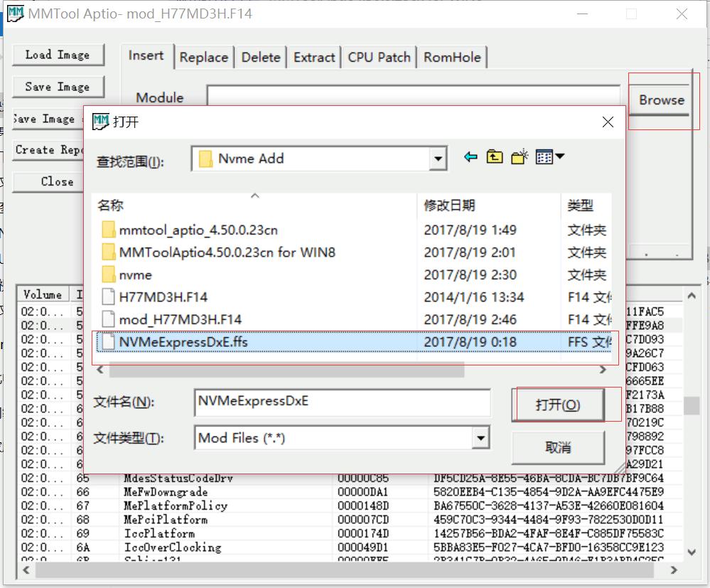
Task: Select the H77MD3H.F14 file
Action: pyautogui.click(x=163, y=297)
